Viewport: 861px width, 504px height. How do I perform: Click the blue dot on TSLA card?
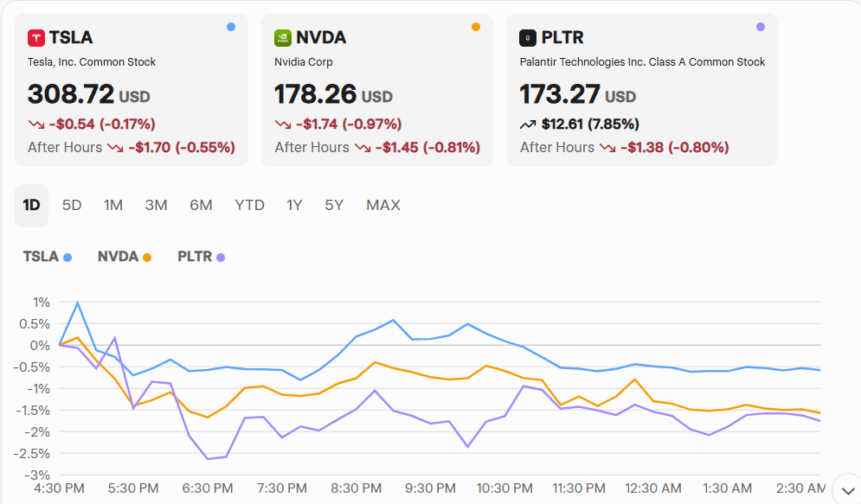click(230, 27)
